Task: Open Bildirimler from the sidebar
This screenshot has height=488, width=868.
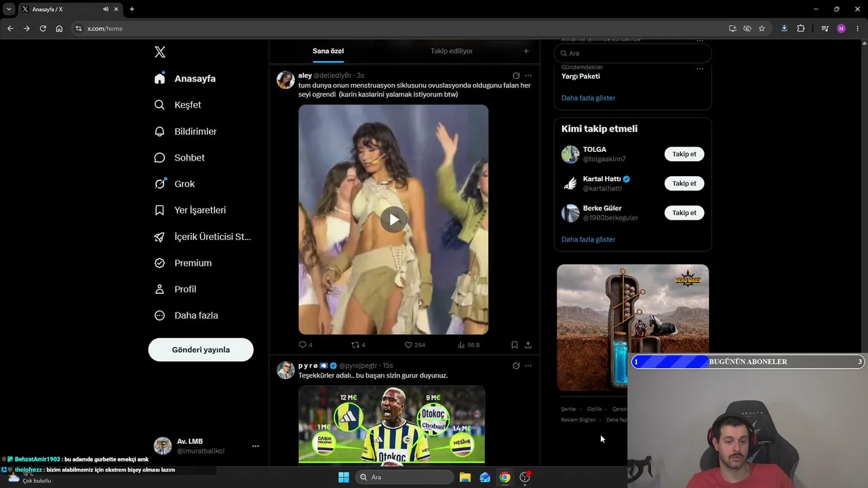Action: click(186, 131)
